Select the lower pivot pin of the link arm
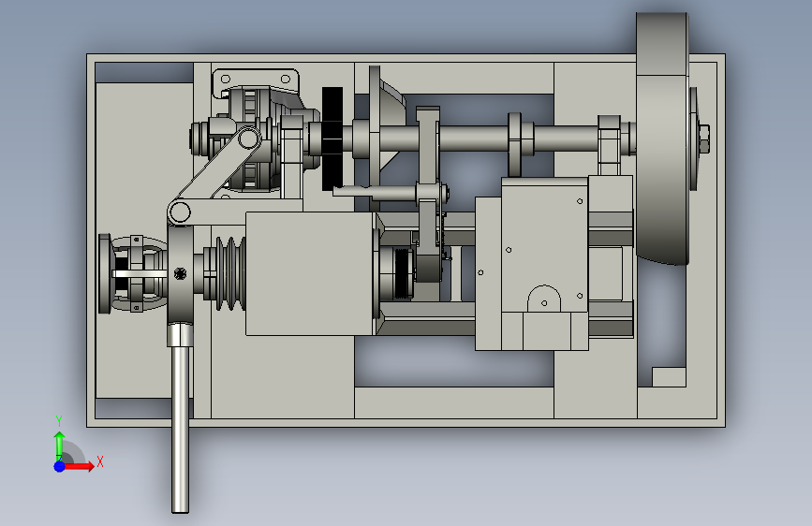The height and width of the screenshot is (526, 812). click(180, 212)
